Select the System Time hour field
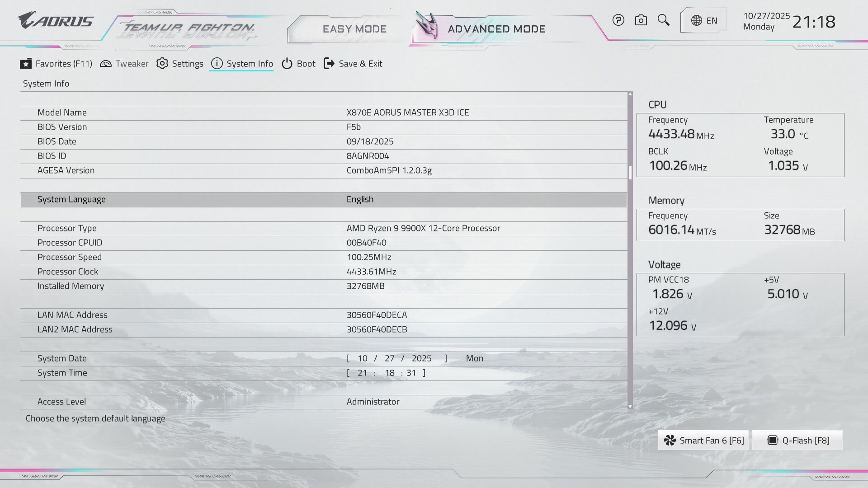Screen dimensions: 868x488 (362, 373)
